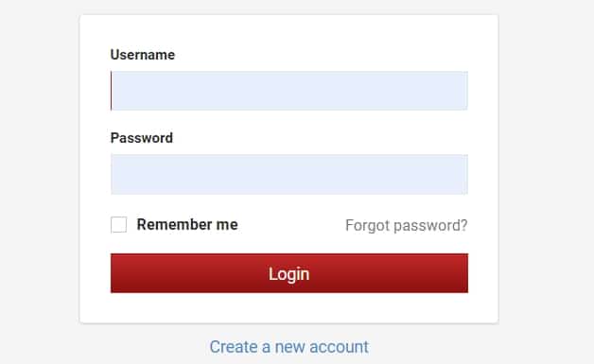Click the Username label above the field
The width and height of the screenshot is (594, 364).
143,55
